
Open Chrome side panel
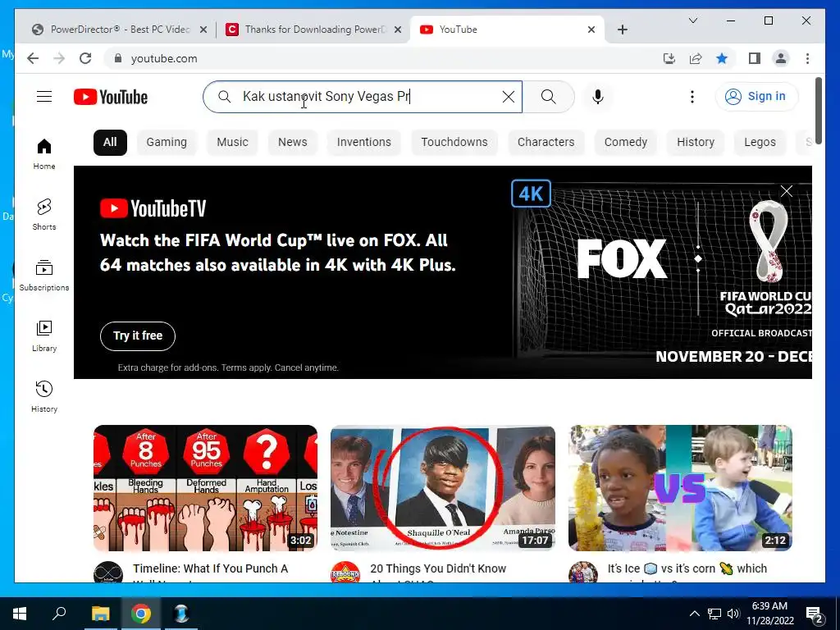[x=755, y=58]
